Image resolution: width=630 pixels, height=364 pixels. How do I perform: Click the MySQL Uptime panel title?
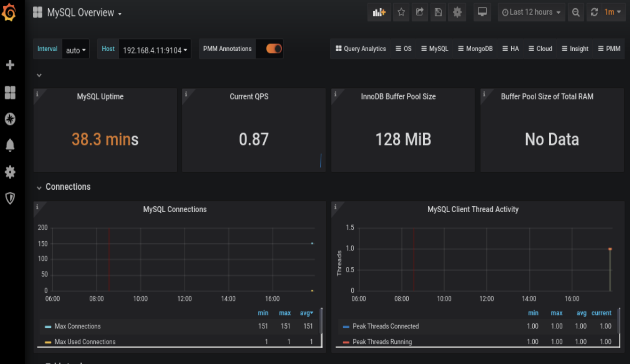coord(100,96)
